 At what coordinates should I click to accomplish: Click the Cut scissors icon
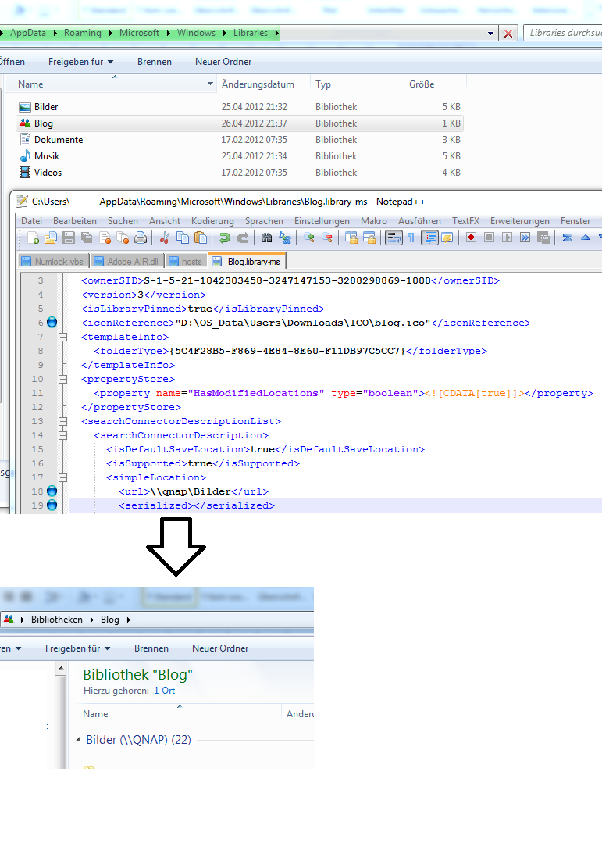click(x=164, y=238)
